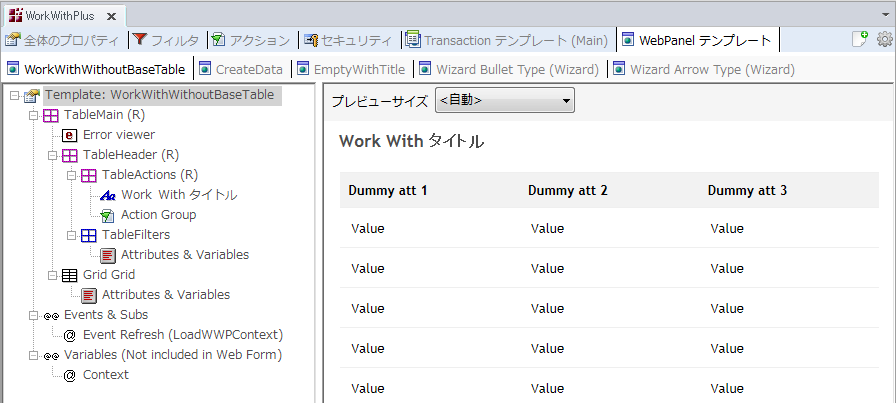Click the settings gear icon at top right
This screenshot has width=896, height=403.
tap(884, 40)
